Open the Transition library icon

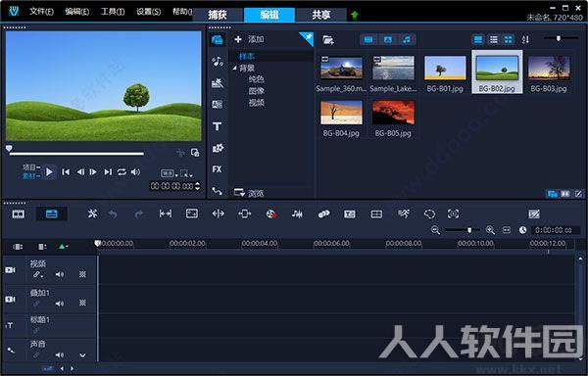tap(218, 104)
